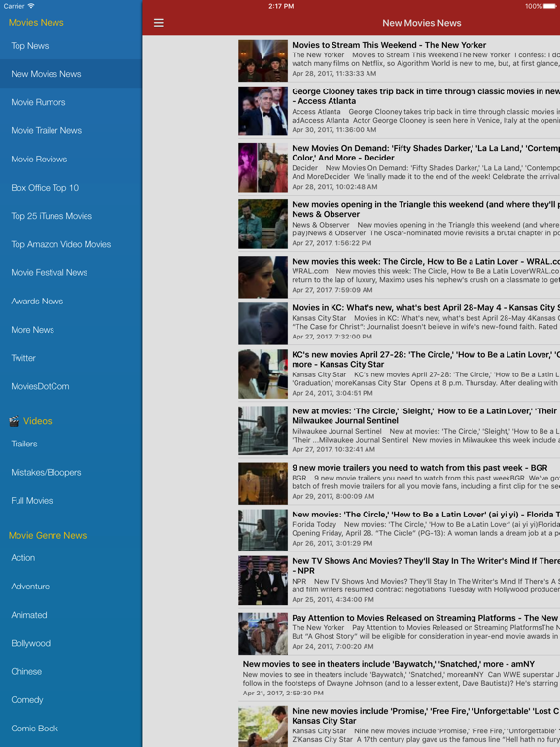Open 'New at movies: The Circle, Sleight' headline
Image resolution: width=560 pixels, height=747 pixels.
426,416
